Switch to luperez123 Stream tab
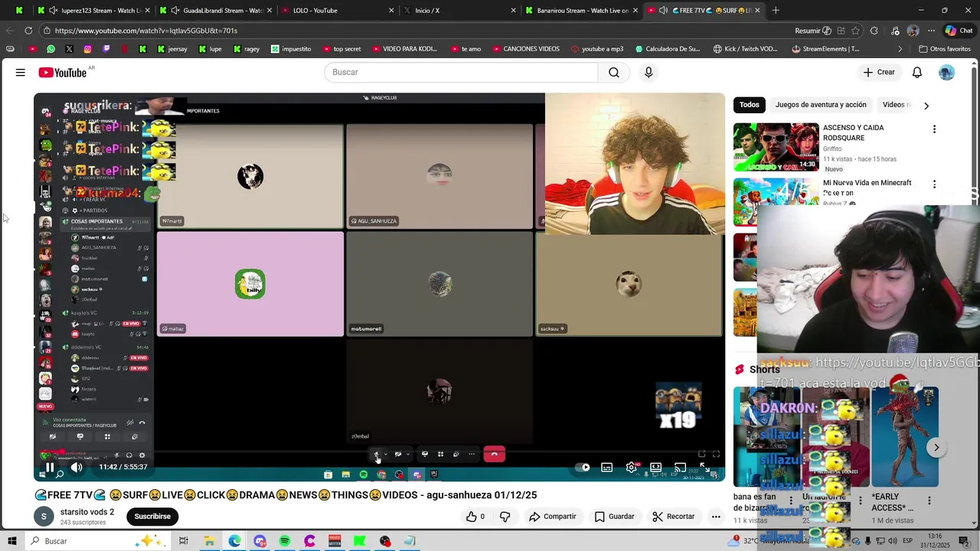The image size is (980, 551). pos(93,11)
